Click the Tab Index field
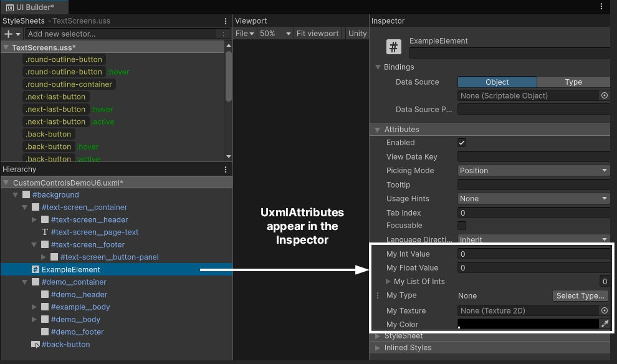The width and height of the screenshot is (617, 364). click(533, 213)
